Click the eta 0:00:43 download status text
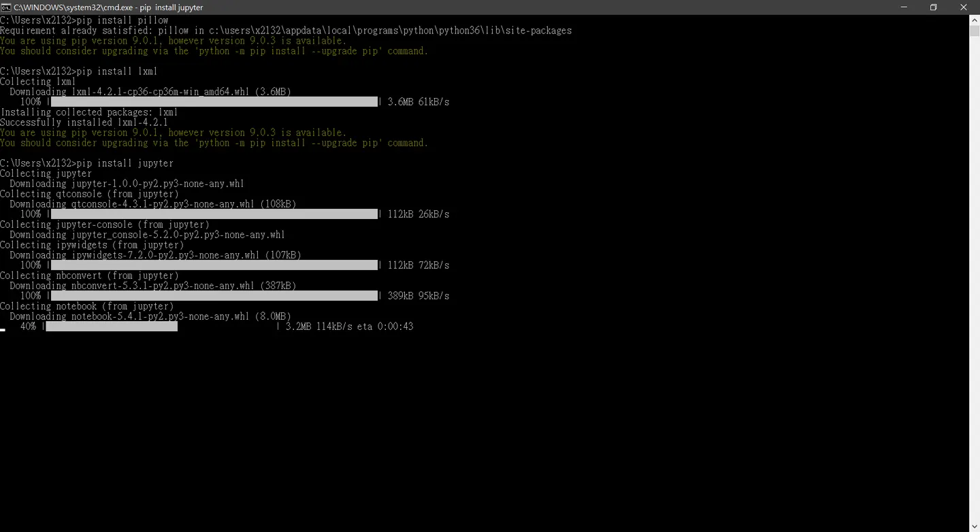 (x=385, y=327)
